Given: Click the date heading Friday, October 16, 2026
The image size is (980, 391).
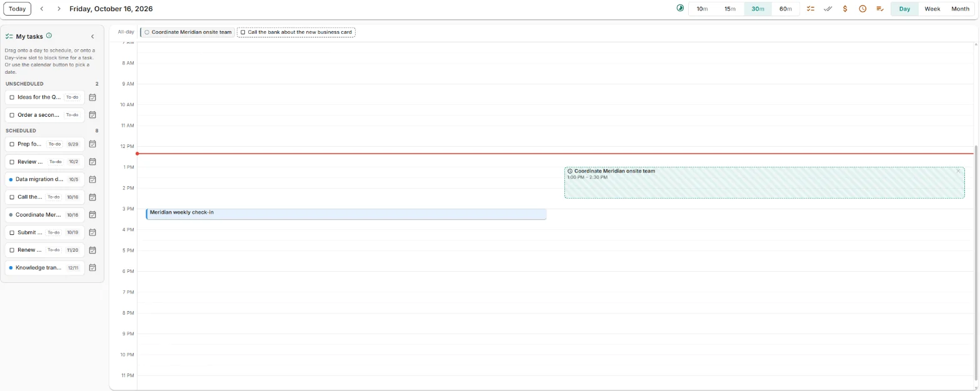Looking at the screenshot, I should click(x=111, y=9).
